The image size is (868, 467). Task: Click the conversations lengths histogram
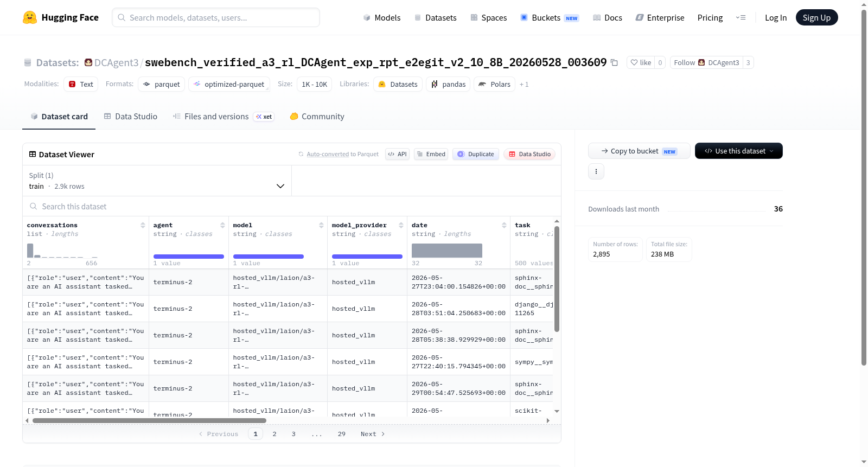point(62,251)
